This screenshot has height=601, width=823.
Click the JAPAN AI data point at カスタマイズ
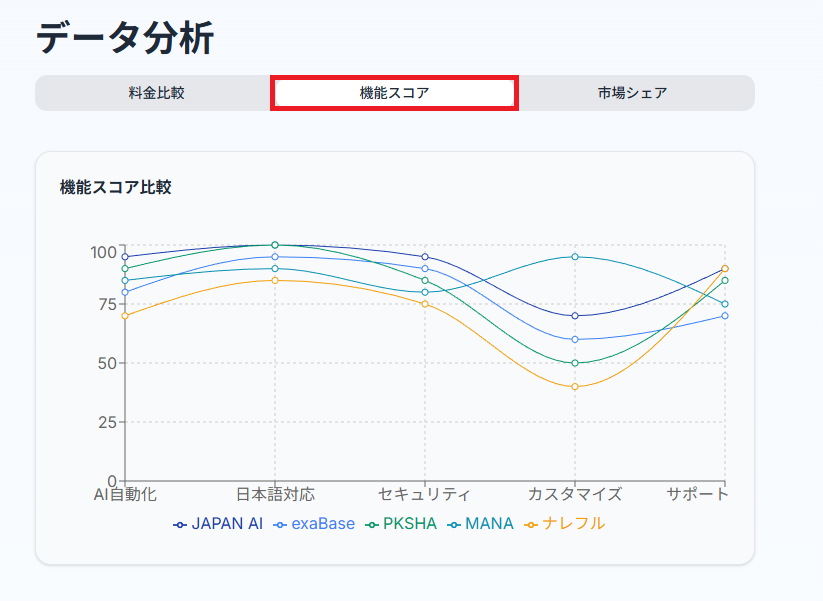pyautogui.click(x=575, y=315)
